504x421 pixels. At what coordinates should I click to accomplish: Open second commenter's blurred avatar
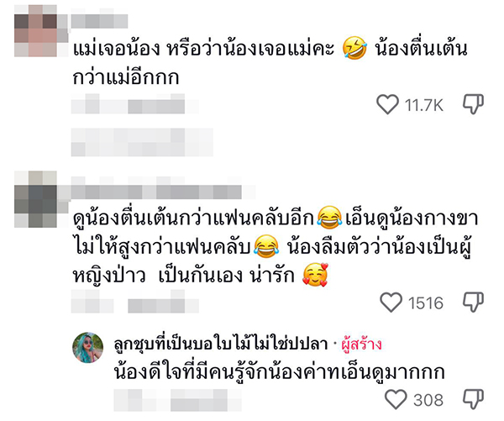pyautogui.click(x=35, y=199)
